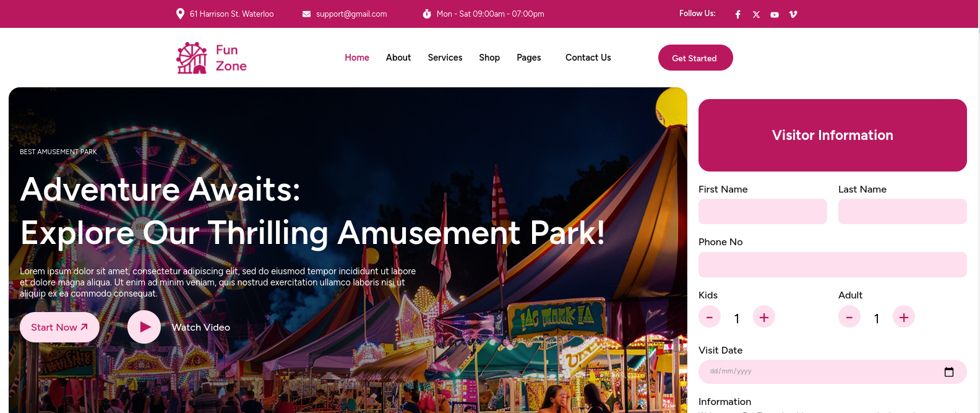Open the Facebook social icon

737,14
